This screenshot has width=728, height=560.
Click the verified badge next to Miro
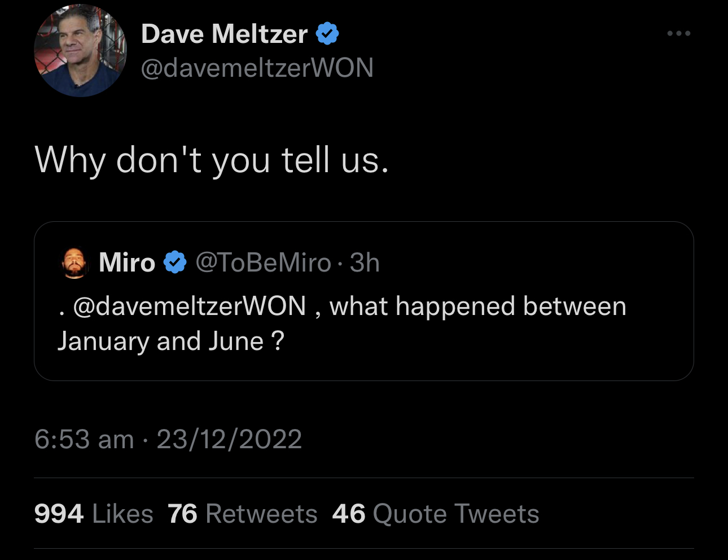(175, 262)
